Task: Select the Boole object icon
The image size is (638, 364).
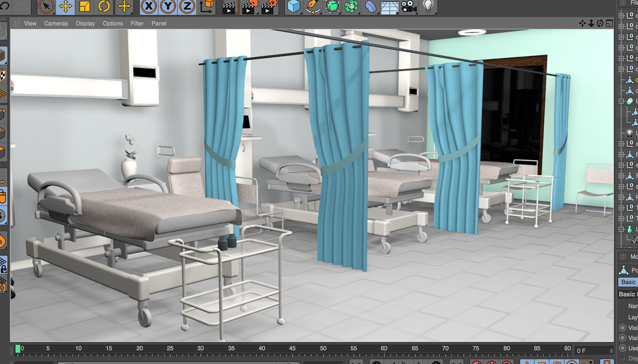Action: coord(630,101)
